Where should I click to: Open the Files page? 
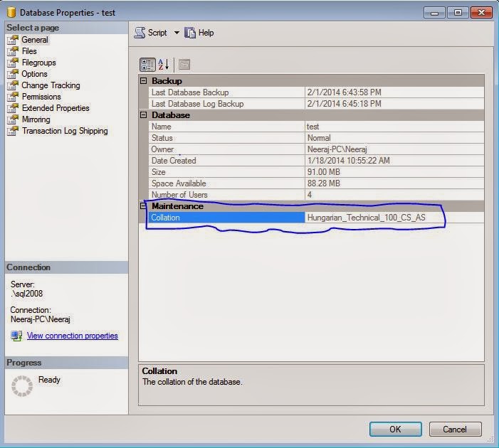(x=29, y=51)
